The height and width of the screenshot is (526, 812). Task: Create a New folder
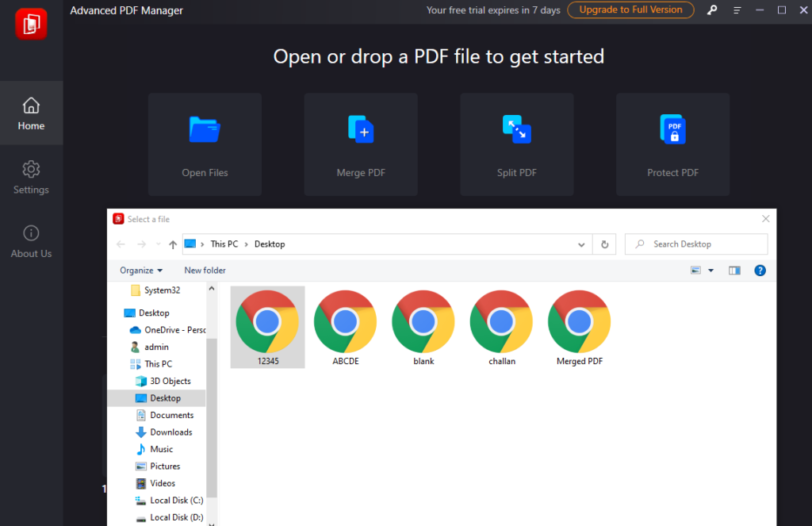205,270
